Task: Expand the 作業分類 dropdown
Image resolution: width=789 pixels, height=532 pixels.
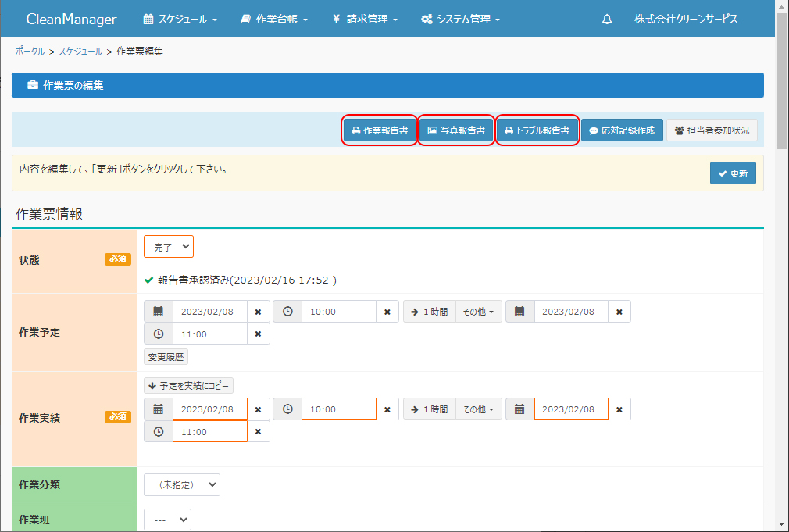Action: tap(182, 485)
